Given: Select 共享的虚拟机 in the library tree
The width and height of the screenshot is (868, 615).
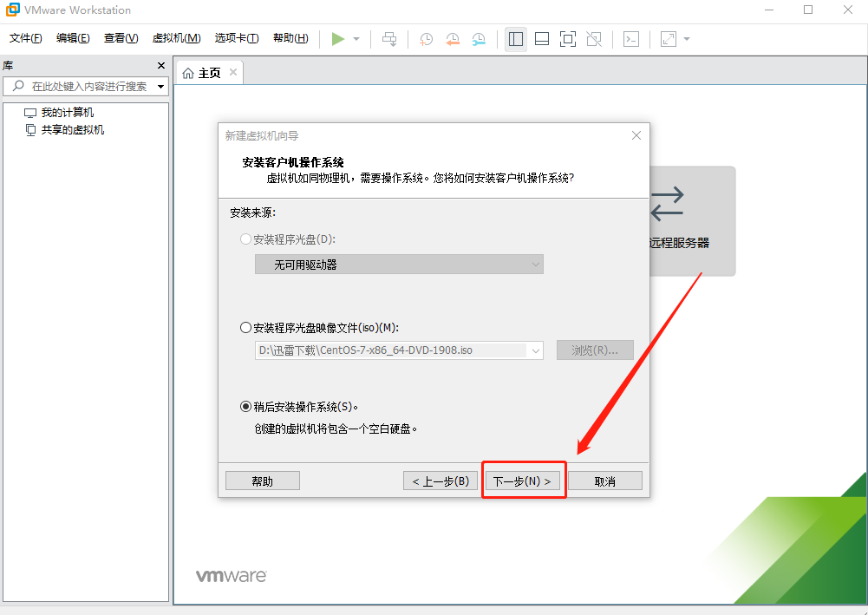Looking at the screenshot, I should point(64,130).
